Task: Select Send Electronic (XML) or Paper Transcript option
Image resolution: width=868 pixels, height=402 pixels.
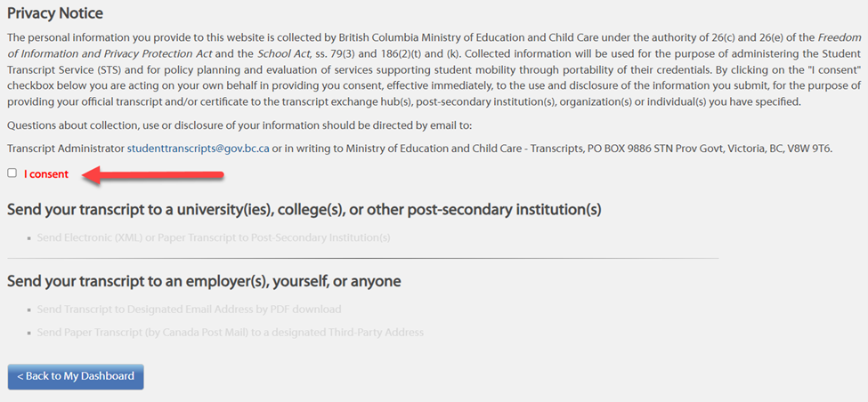Action: coord(214,238)
